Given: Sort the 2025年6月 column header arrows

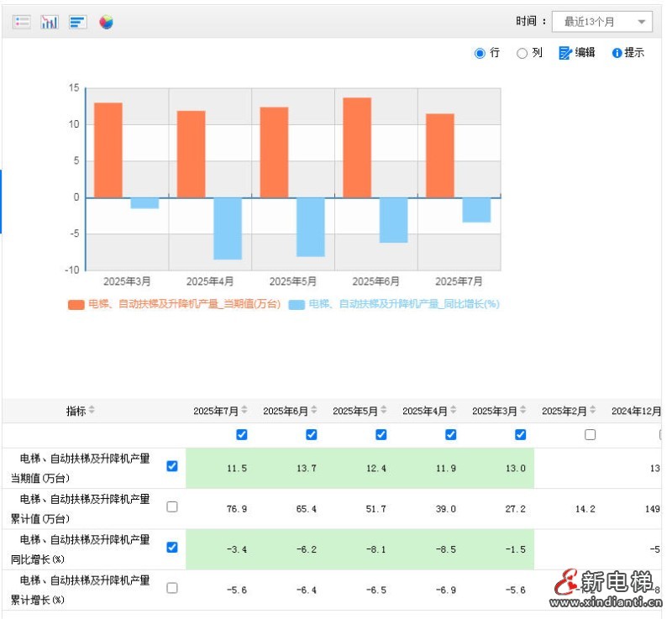Looking at the screenshot, I should click(x=314, y=411).
